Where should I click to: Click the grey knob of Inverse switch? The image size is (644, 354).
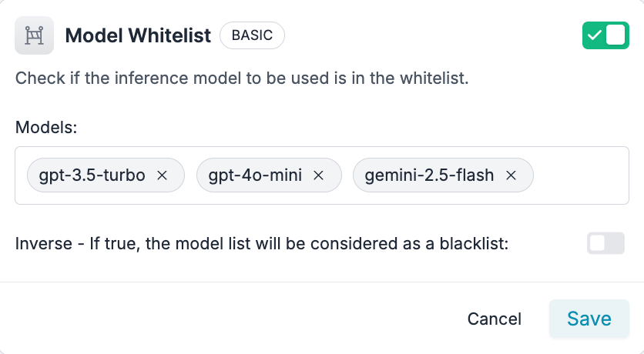point(597,244)
